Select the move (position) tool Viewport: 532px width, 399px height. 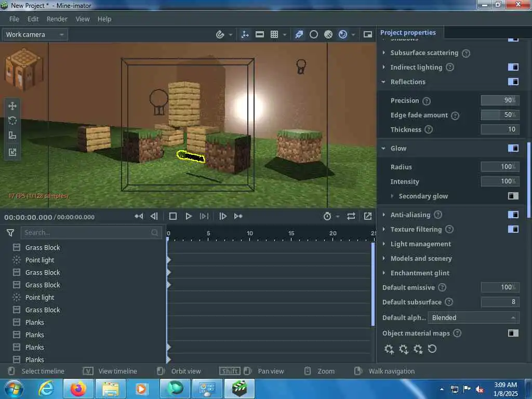pyautogui.click(x=12, y=106)
